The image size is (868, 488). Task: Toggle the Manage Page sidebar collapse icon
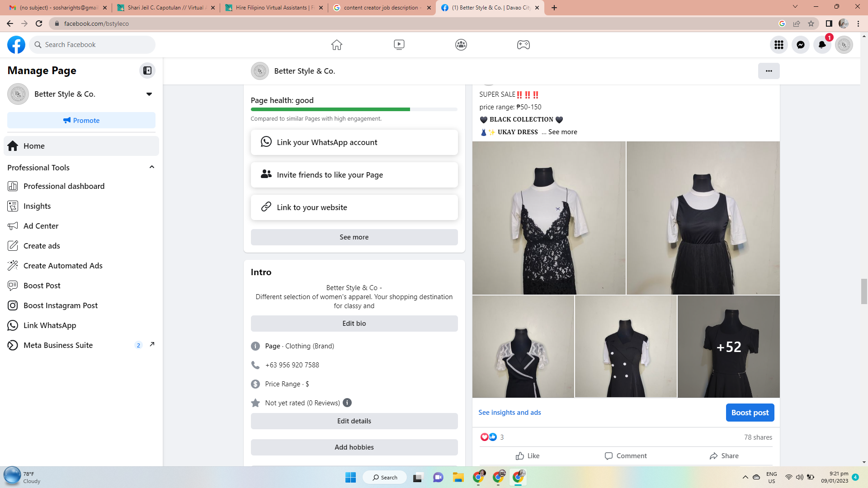(147, 70)
